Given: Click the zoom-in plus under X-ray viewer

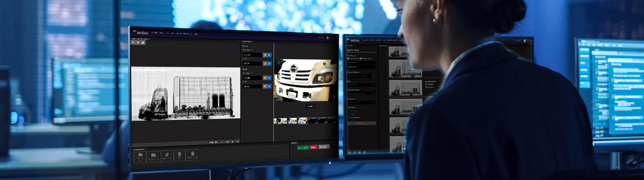Looking at the screenshot, I should tap(232, 142).
